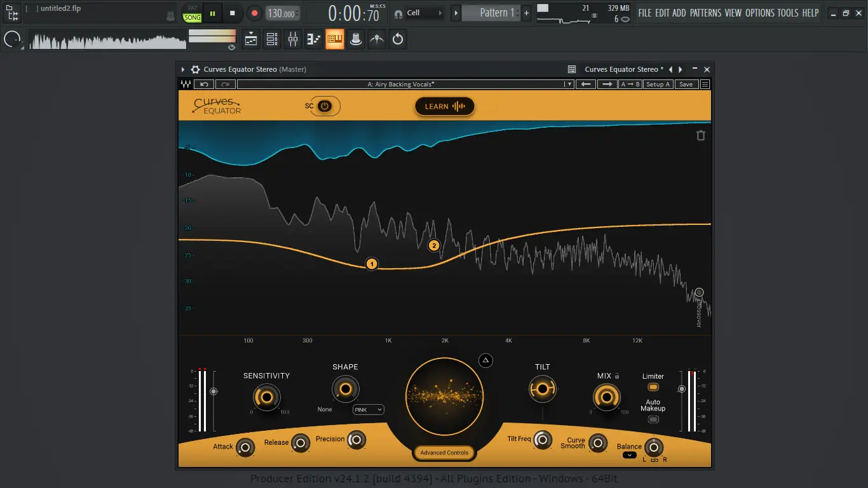Image resolution: width=868 pixels, height=488 pixels.
Task: Click the tempo tapper icon
Action: click(377, 39)
